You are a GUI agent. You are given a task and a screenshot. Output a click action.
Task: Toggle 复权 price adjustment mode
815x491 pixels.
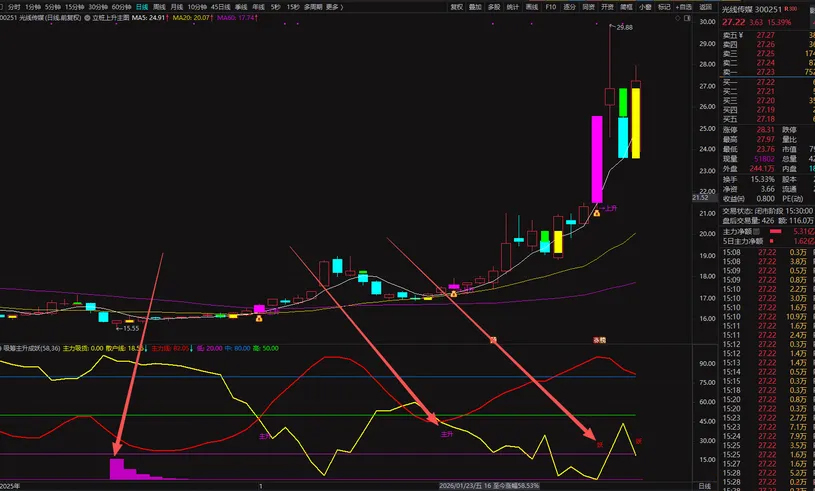(x=456, y=7)
